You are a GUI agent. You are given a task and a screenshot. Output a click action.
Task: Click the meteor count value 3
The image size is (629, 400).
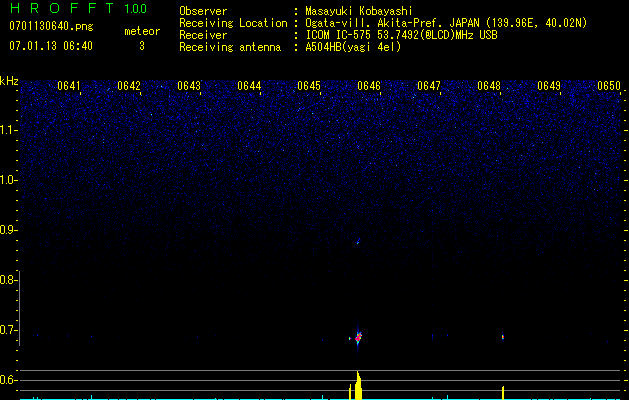[141, 46]
